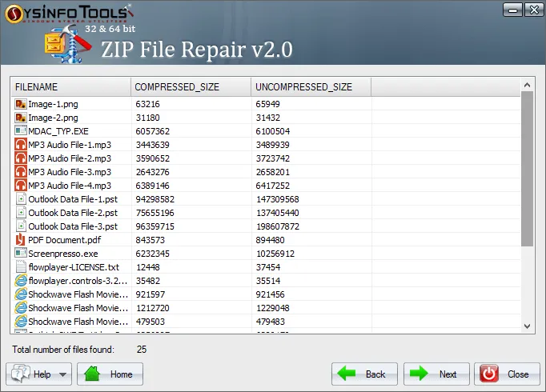Image resolution: width=546 pixels, height=392 pixels.
Task: Click compressed size 63216
Action: [x=147, y=104]
